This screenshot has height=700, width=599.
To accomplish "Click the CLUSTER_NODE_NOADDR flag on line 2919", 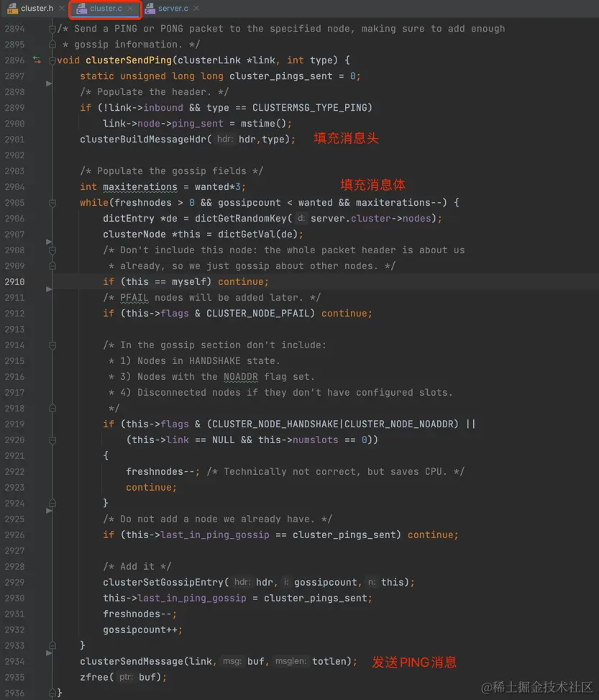I will (x=398, y=424).
